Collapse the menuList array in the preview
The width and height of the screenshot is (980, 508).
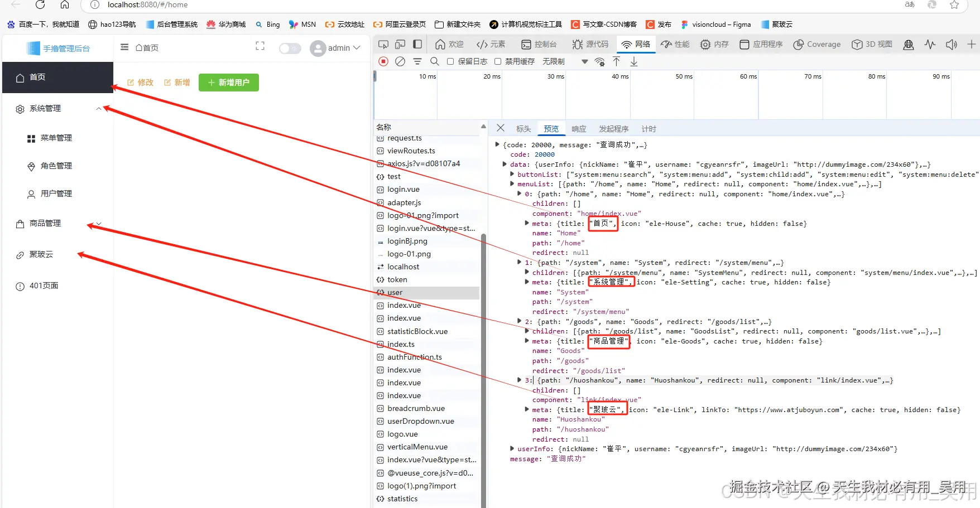(512, 184)
